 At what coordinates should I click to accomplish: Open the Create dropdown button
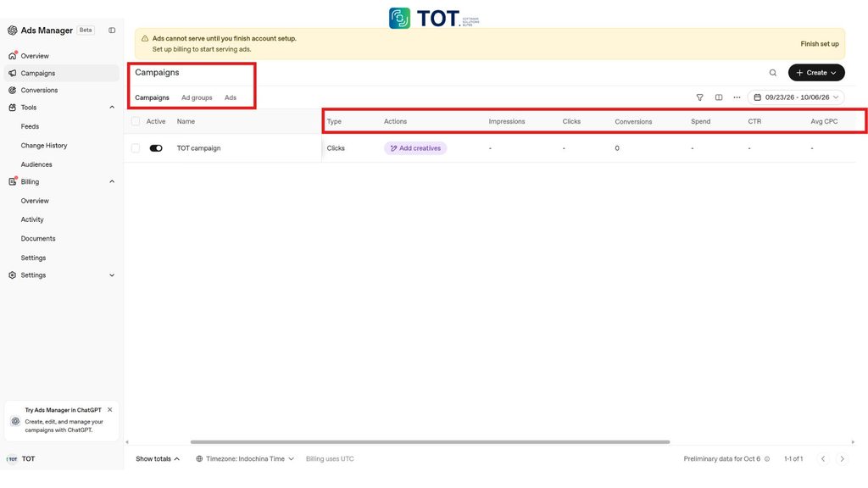tap(816, 73)
